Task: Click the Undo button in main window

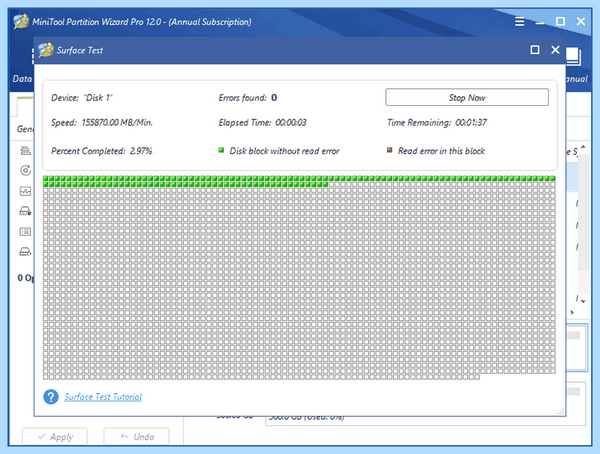Action: tap(136, 436)
